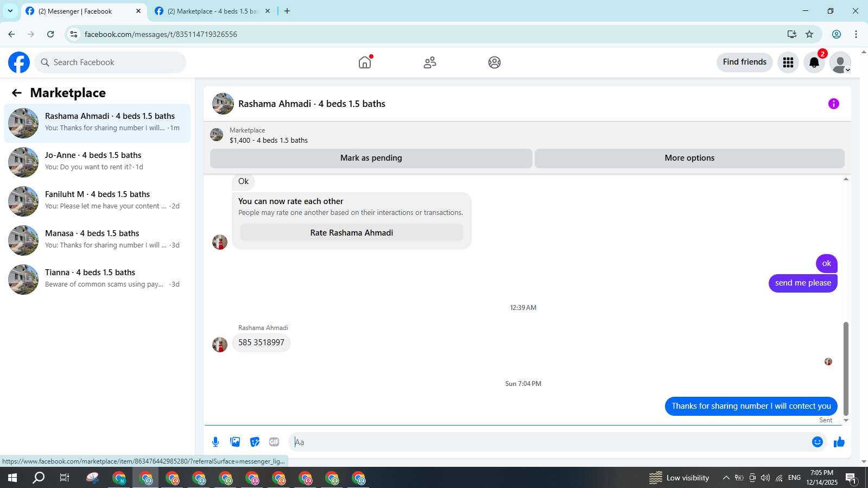This screenshot has width=868, height=488.
Task: Open the Facebook menu grid icon
Action: coord(788,62)
